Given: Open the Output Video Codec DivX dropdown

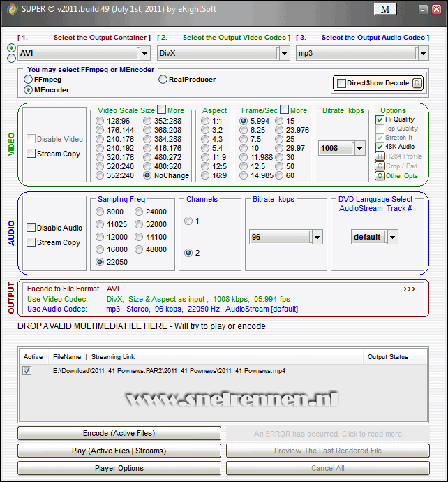Looking at the screenshot, I should tap(284, 54).
